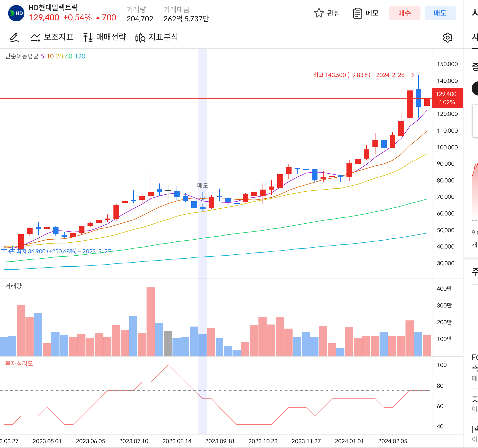Click the 2024.02.05 date axis label
Viewport: 478px width, 448px height.
[x=393, y=441]
